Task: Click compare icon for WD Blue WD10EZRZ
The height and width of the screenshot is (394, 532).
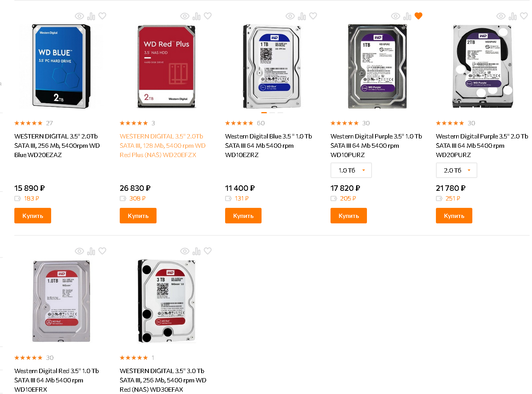Action: click(302, 16)
